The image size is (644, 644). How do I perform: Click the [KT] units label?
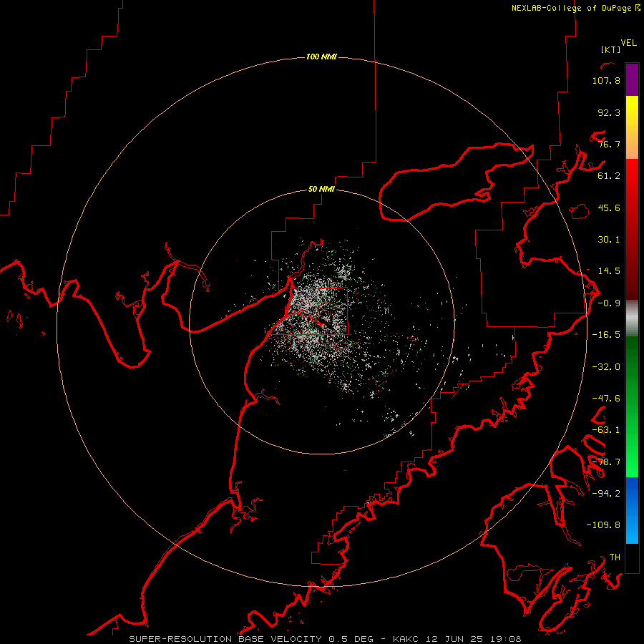[x=611, y=49]
